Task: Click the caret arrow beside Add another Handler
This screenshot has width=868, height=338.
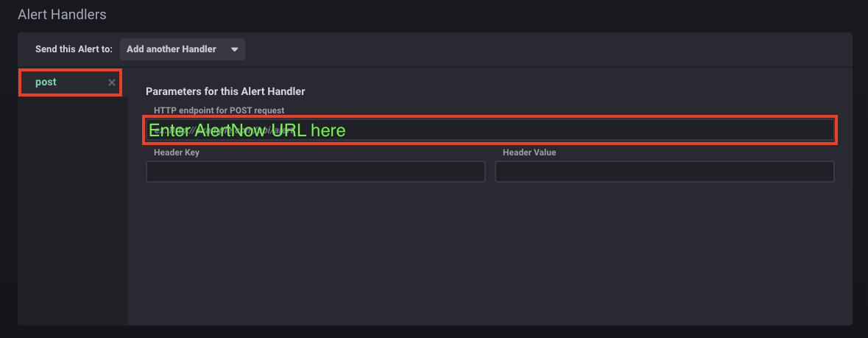Action: click(x=234, y=49)
